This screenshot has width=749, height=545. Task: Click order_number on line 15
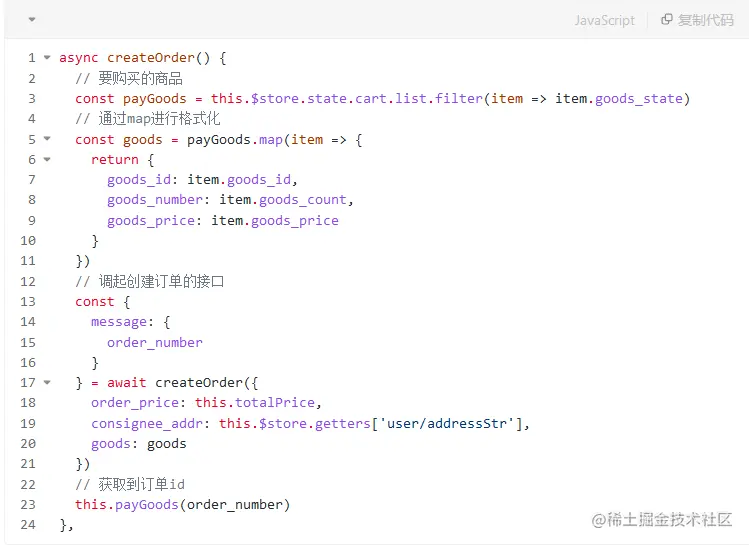(155, 342)
